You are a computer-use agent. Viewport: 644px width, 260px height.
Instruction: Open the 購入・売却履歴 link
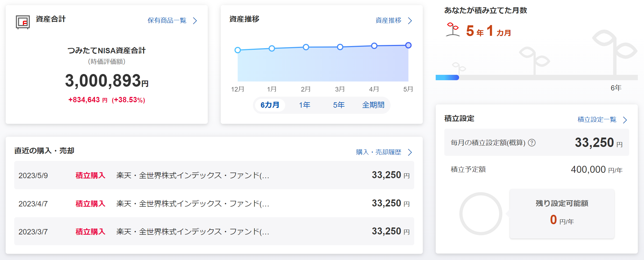pyautogui.click(x=378, y=152)
